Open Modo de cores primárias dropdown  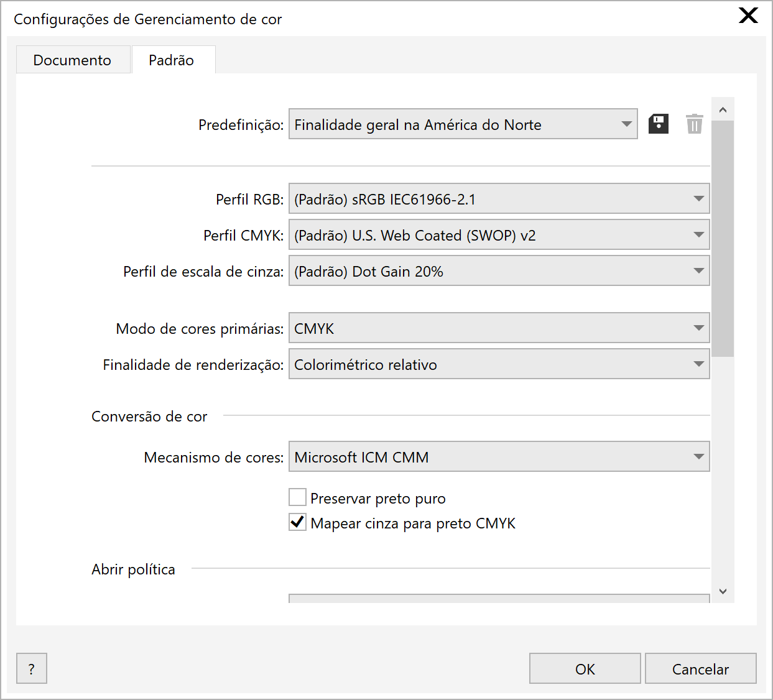[x=499, y=328]
